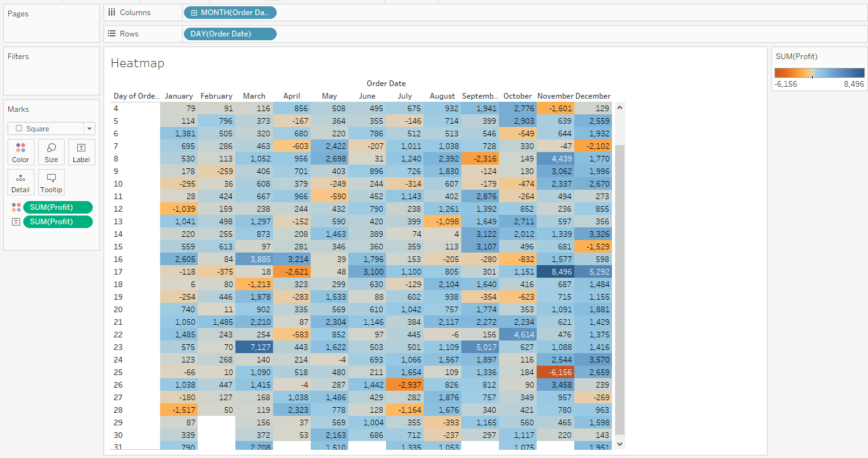This screenshot has width=868, height=458.
Task: Click the -2,621 cell in April
Action: [292, 271]
